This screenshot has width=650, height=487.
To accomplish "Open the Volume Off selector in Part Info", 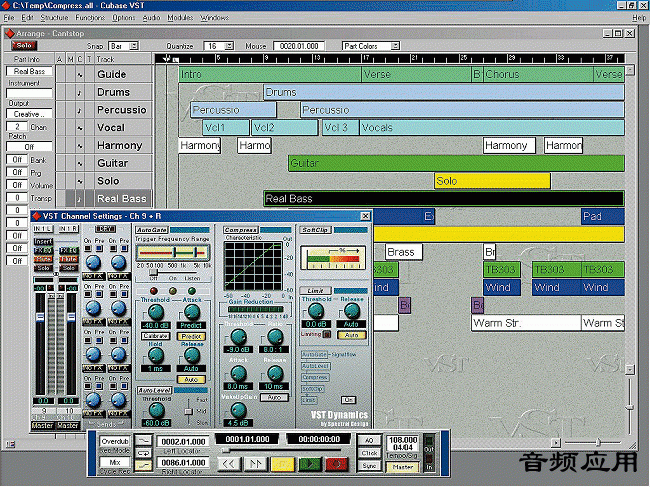I will click(17, 185).
